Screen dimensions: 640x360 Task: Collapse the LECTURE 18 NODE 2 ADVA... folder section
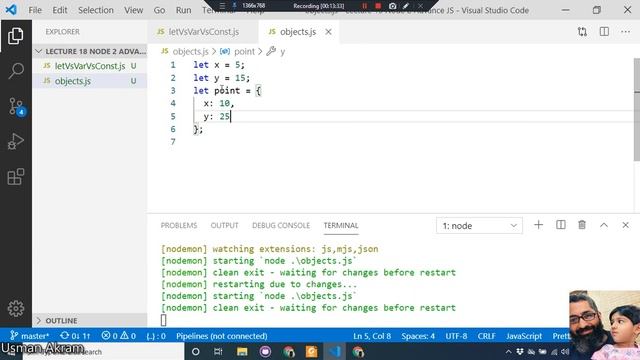coord(90,51)
